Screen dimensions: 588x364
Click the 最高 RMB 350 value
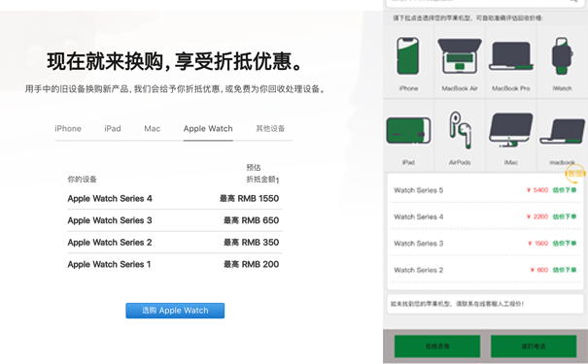click(x=252, y=243)
